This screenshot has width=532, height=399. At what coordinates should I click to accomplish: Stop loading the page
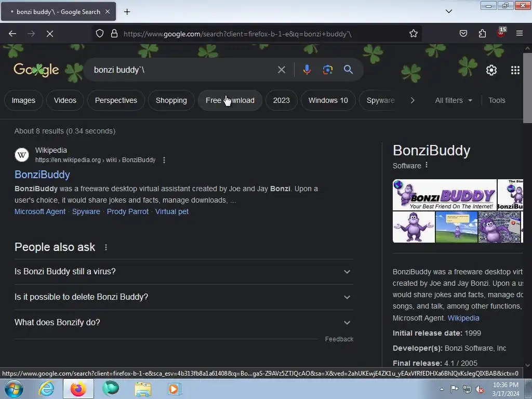pyautogui.click(x=50, y=34)
